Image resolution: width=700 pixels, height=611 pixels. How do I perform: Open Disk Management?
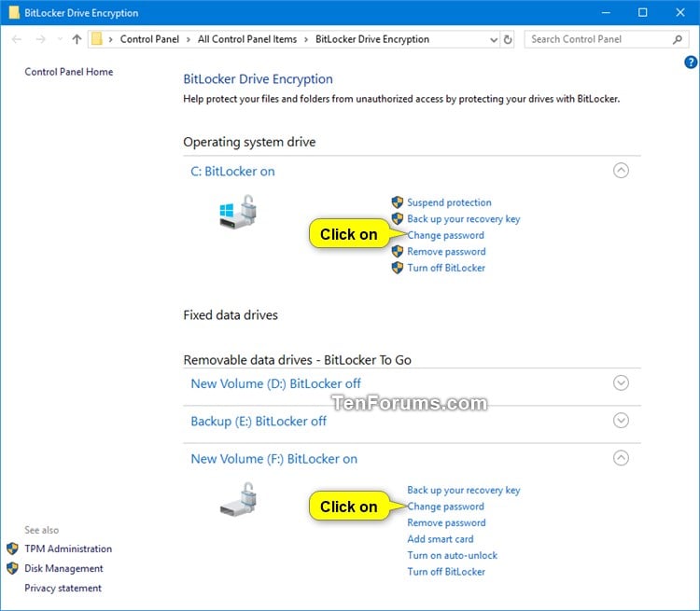63,568
